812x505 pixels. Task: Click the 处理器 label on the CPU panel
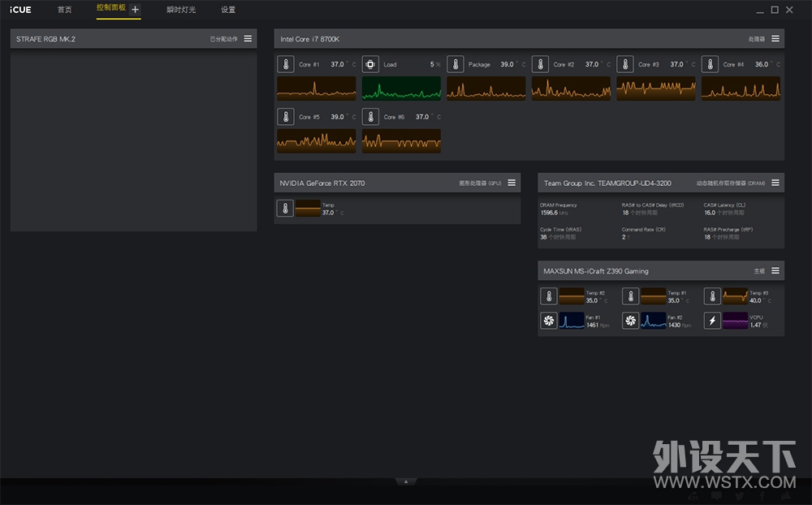(x=757, y=39)
